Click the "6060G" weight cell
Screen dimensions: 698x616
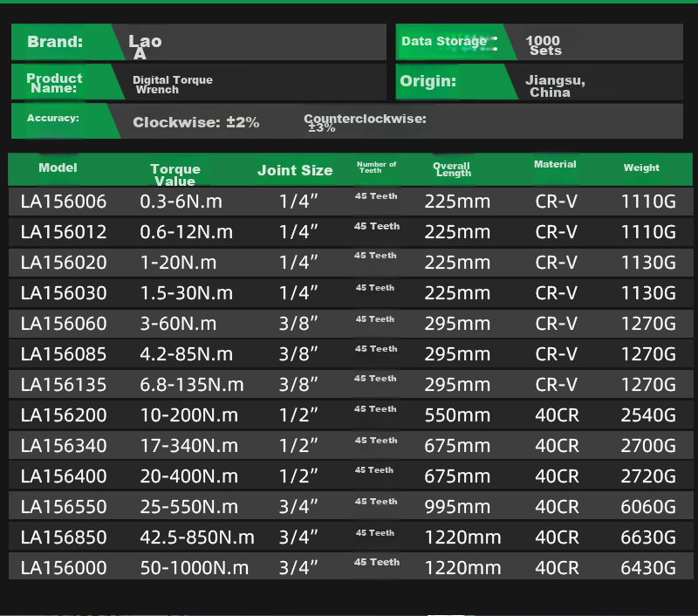click(x=648, y=507)
